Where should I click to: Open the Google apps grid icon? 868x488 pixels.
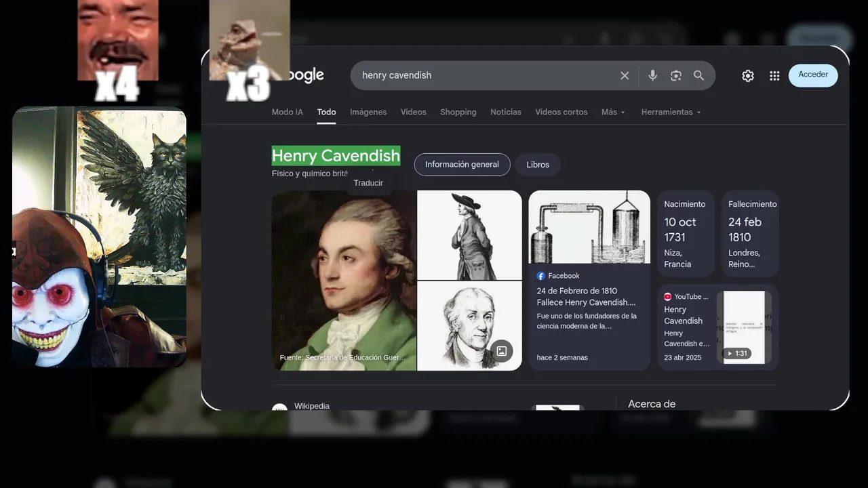774,76
